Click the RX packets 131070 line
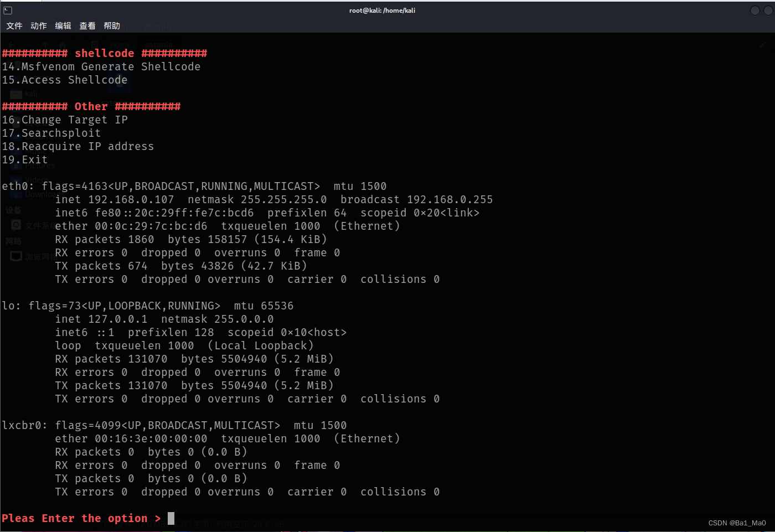 point(194,359)
